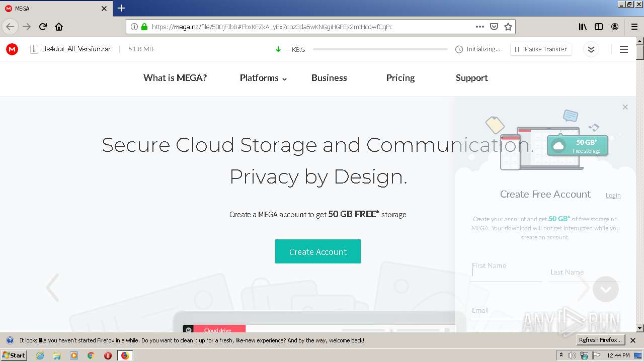
Task: Open Firefox account icon
Action: 615,27
